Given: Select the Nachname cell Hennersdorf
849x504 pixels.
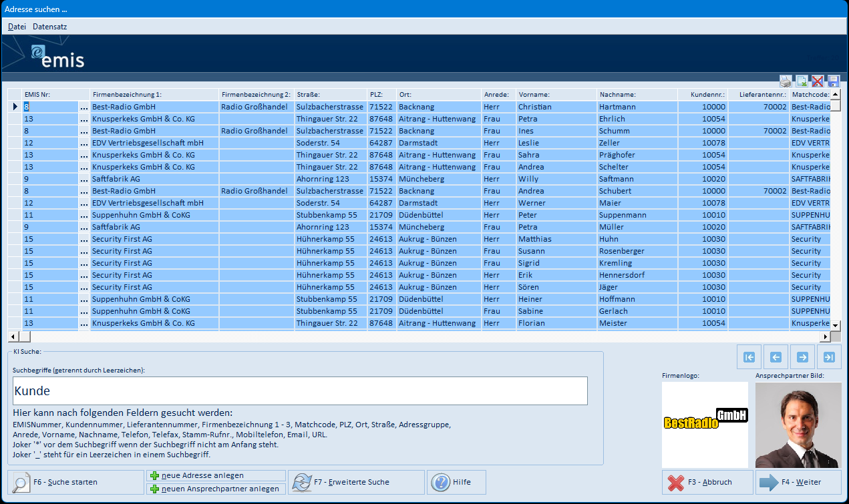Looking at the screenshot, I should click(637, 275).
